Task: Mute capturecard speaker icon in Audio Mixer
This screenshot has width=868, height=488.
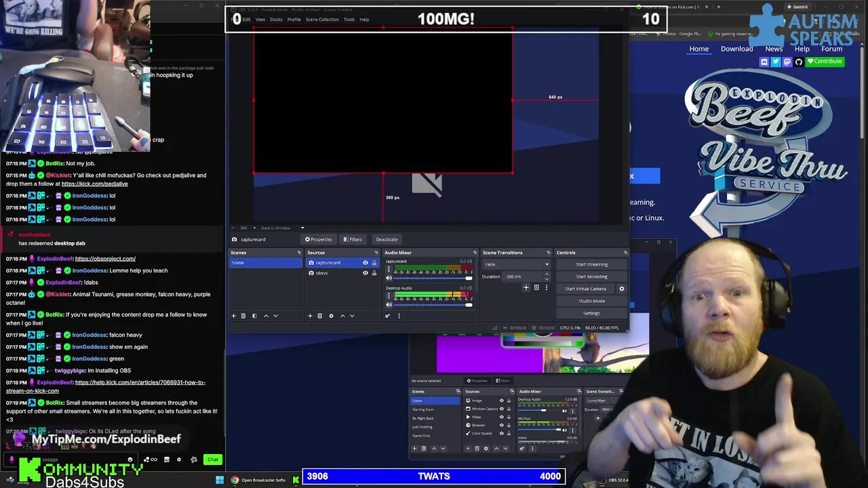Action: (389, 278)
